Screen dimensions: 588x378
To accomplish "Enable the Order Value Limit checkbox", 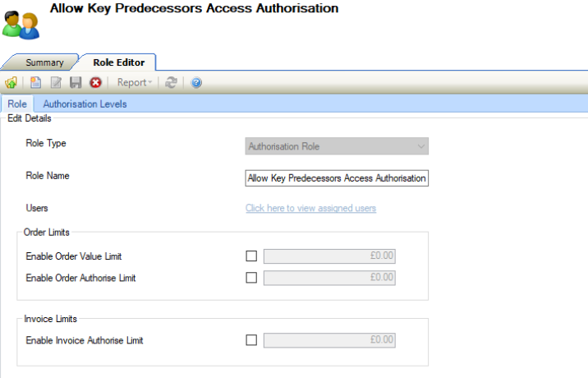I will (x=251, y=256).
